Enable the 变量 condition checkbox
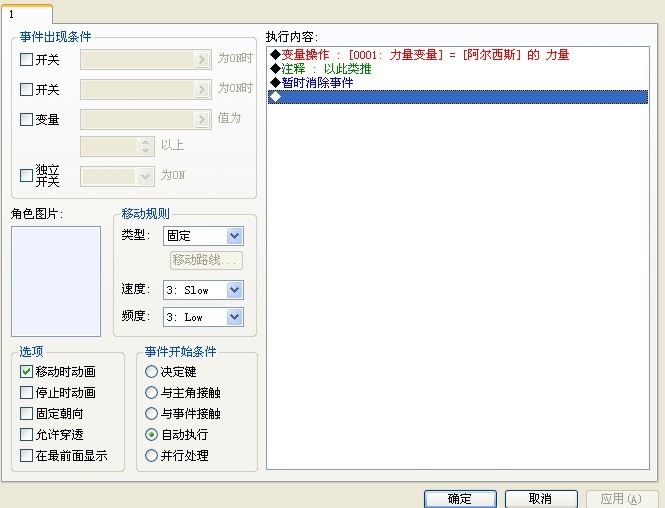This screenshot has height=508, width=665. tap(26, 120)
